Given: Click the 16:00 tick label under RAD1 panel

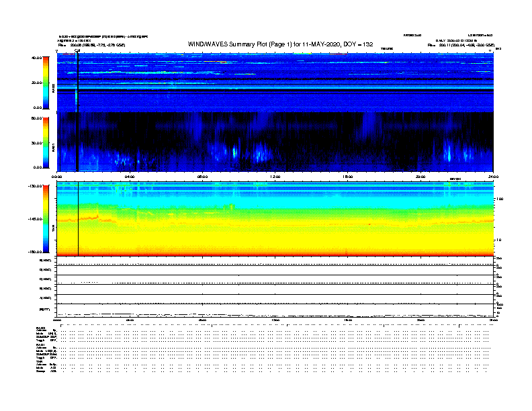Looking at the screenshot, I should coord(347,177).
